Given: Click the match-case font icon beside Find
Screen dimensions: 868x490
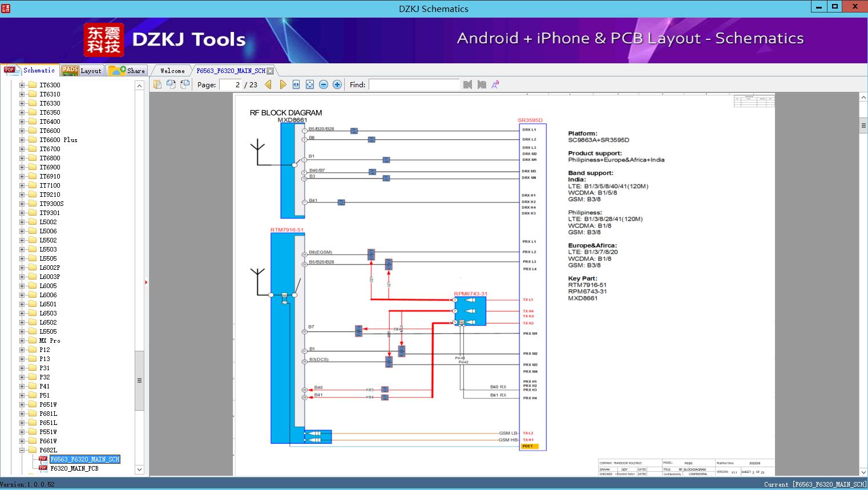Looking at the screenshot, I should [x=495, y=84].
